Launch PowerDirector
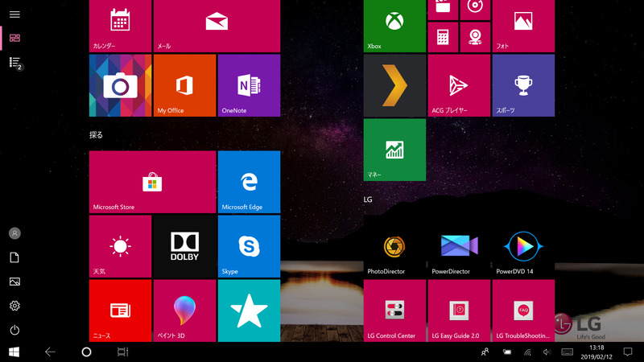This screenshot has width=644, height=362. pyautogui.click(x=459, y=246)
